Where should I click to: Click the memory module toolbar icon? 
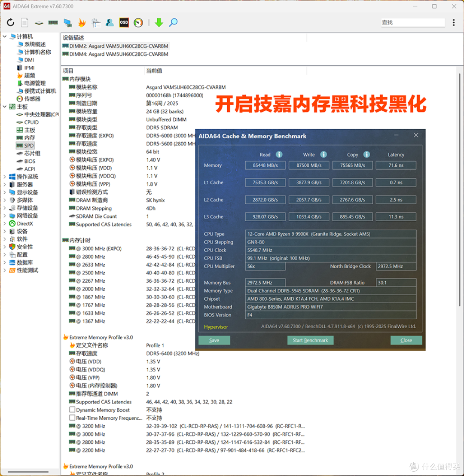53,22
